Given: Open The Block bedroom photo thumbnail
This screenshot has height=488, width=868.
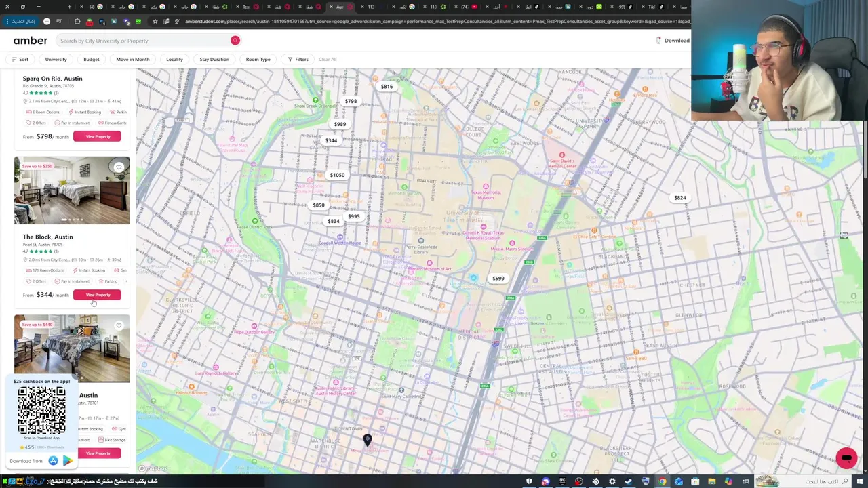Looking at the screenshot, I should pyautogui.click(x=72, y=190).
